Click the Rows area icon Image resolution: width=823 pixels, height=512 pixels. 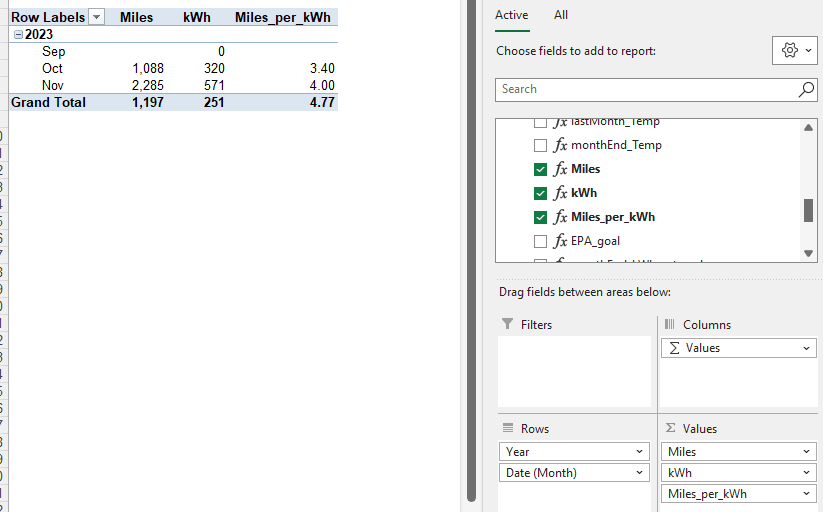coord(508,428)
